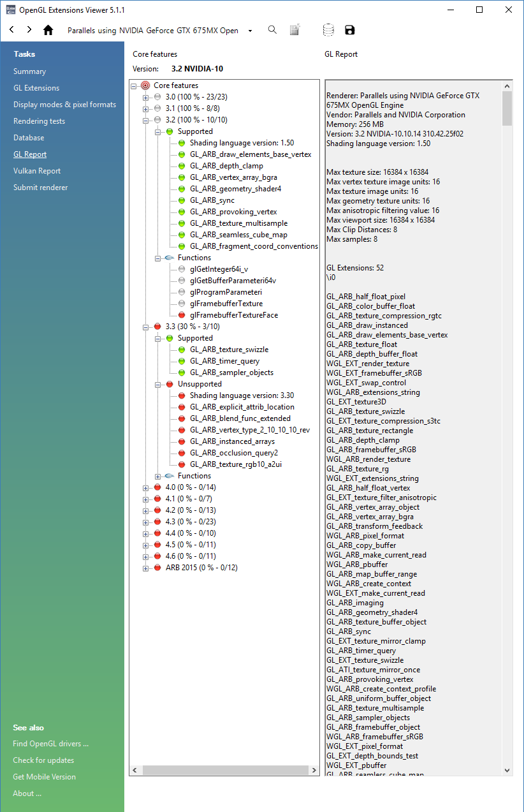524x812 pixels.
Task: Collapse Functions group under 3.2
Action: (158, 258)
